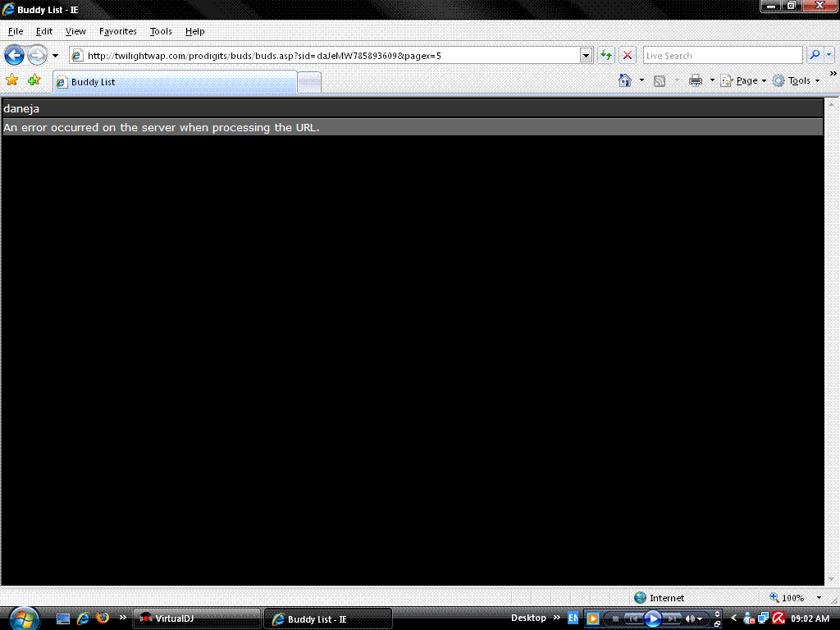The height and width of the screenshot is (630, 840).
Task: Open the Page command bar menu
Action: [743, 80]
